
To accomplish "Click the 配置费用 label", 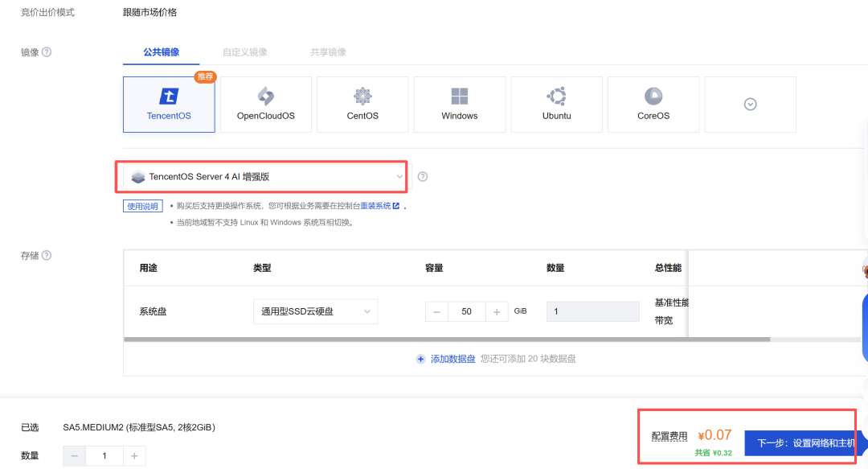I will [669, 436].
